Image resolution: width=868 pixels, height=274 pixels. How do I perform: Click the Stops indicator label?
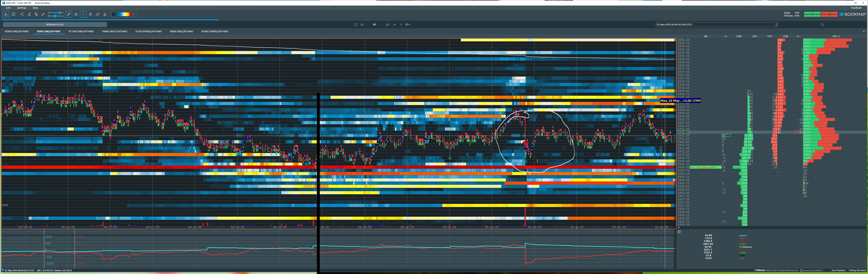tap(742, 238)
